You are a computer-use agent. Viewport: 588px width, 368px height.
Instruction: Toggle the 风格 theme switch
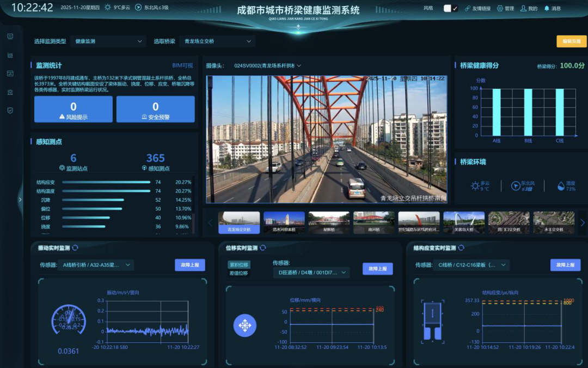(450, 8)
